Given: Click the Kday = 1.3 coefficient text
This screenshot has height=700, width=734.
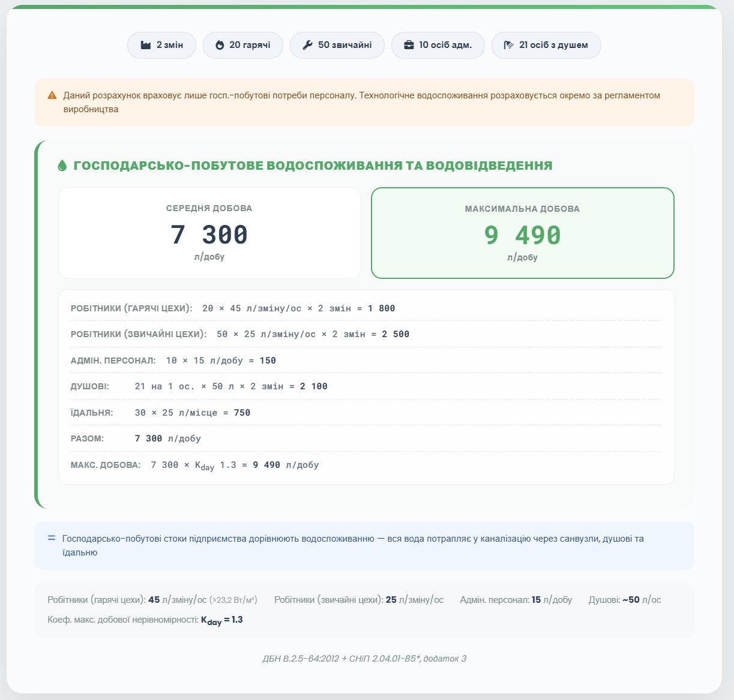Looking at the screenshot, I should (x=222, y=620).
